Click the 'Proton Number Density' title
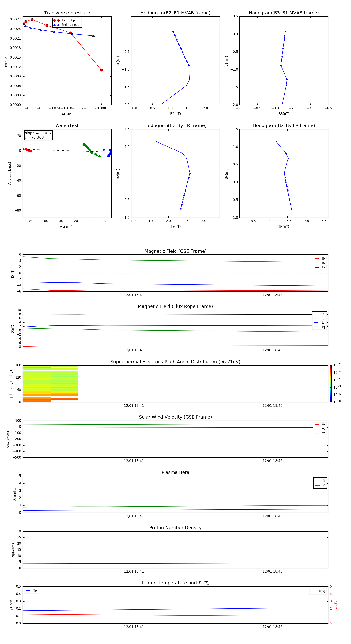Viewport: 351px width, 644px height. [175, 528]
